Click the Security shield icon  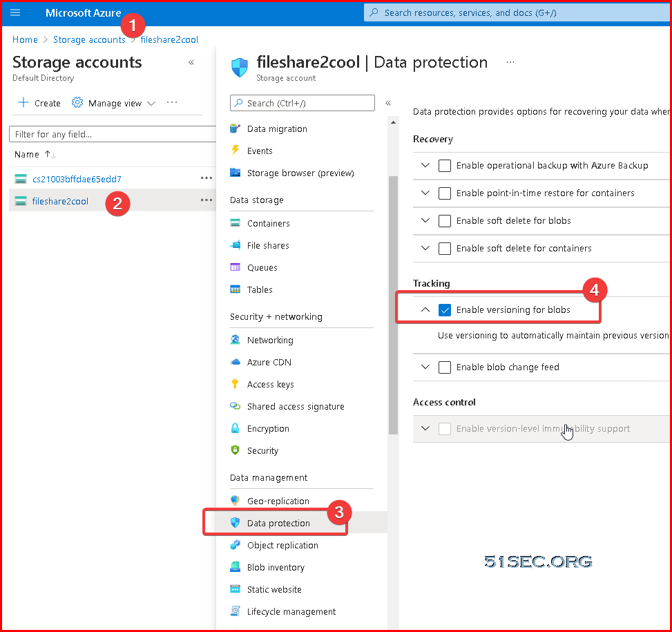235,450
